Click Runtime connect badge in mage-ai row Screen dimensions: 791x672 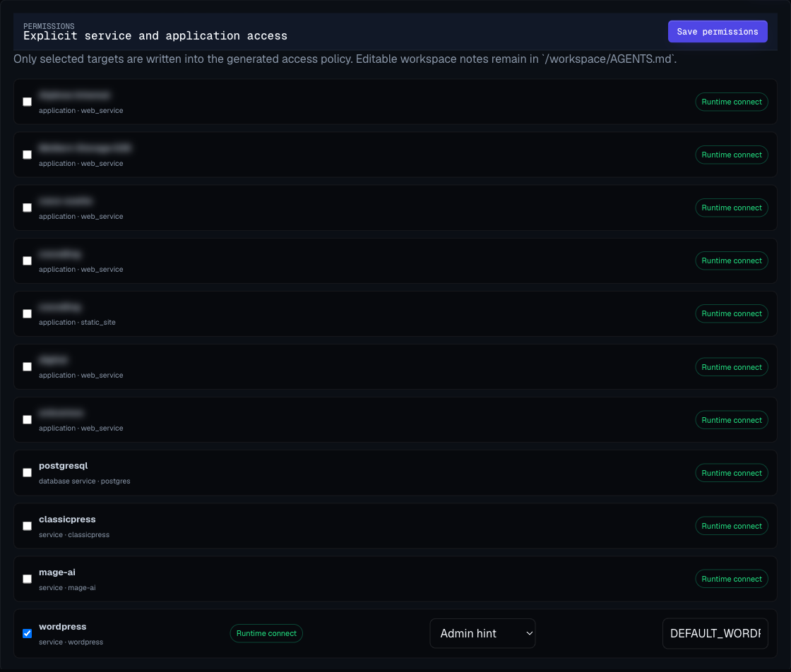pos(732,579)
